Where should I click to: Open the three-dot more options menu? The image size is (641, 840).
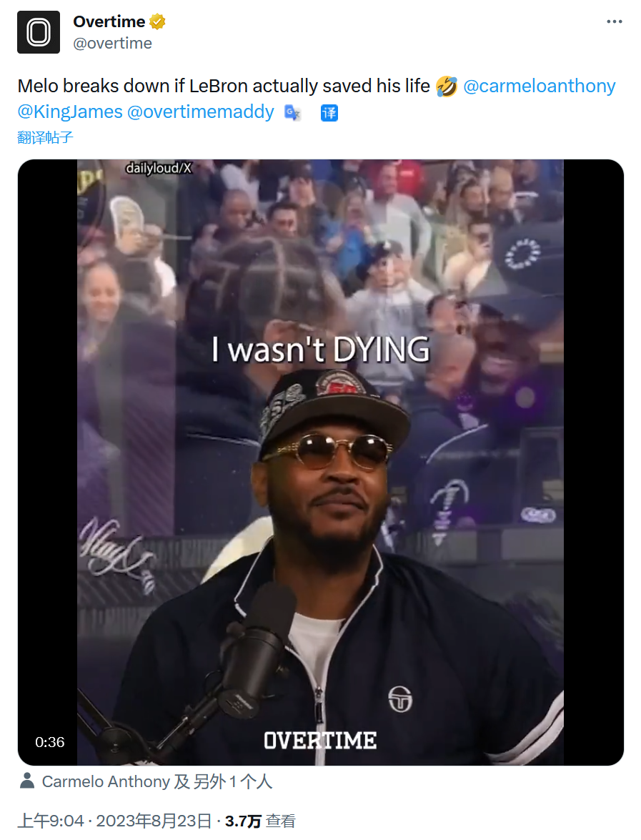tap(614, 22)
